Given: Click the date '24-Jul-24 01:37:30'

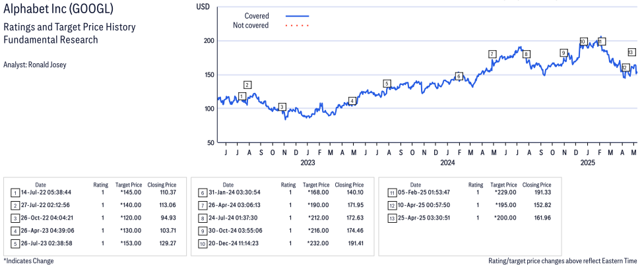Looking at the screenshot, I should coord(234,218).
